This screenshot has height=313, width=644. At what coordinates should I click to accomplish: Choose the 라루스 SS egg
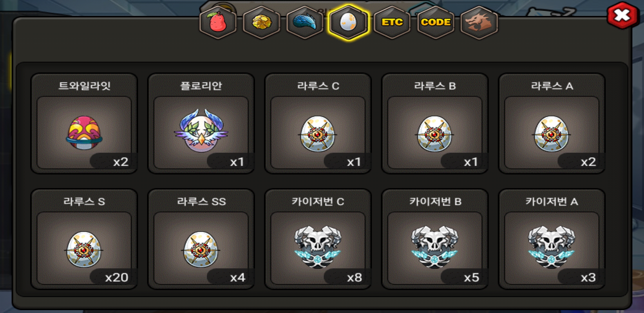[201, 249]
